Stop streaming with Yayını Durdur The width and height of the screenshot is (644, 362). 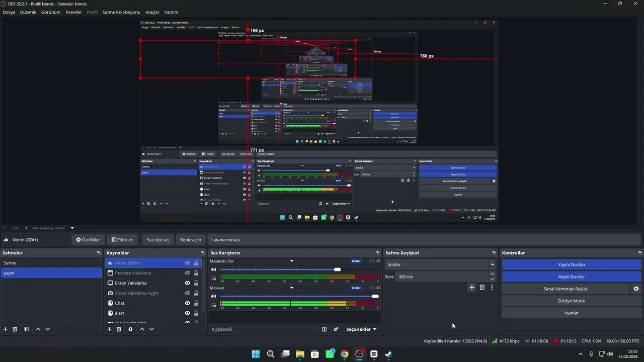pos(572,264)
